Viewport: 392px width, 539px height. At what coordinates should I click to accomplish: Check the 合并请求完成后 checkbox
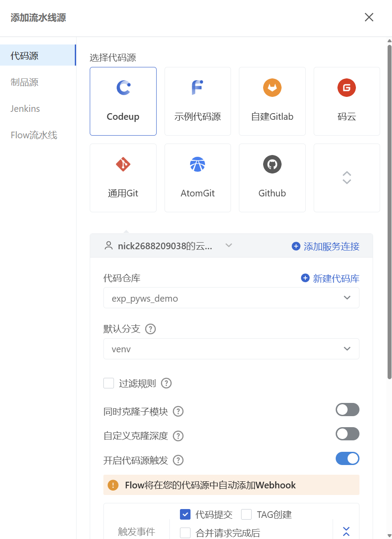click(185, 533)
